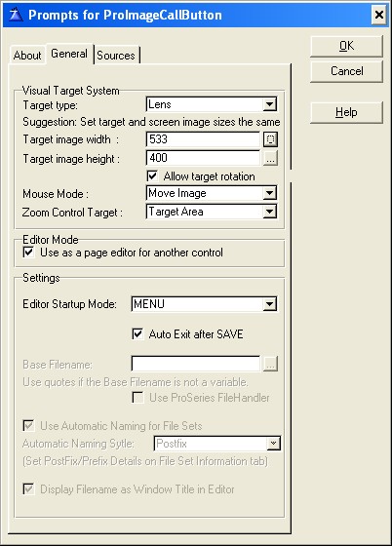392x546 pixels.
Task: Check Use ProSeries FileHandler box
Action: 137,398
